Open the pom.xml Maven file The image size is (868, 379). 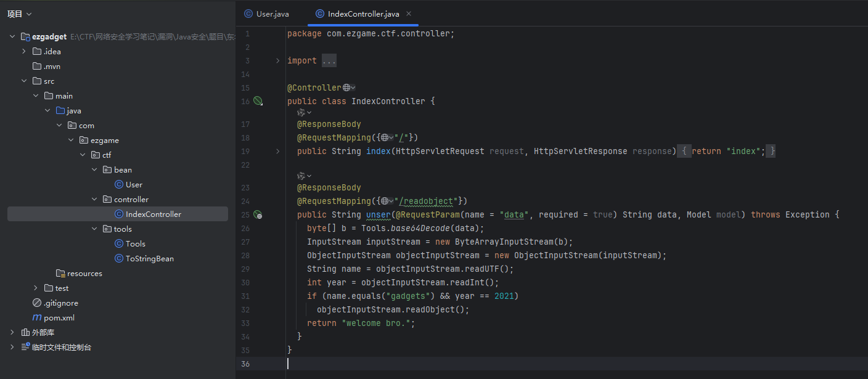pyautogui.click(x=59, y=317)
